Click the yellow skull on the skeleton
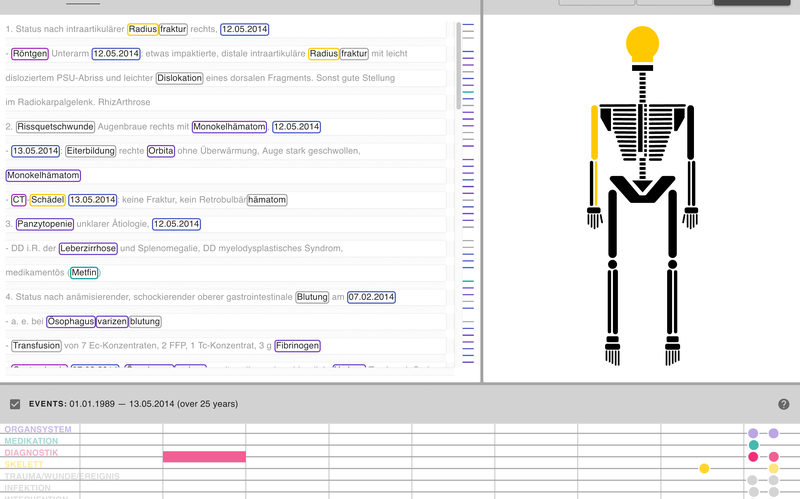 (642, 44)
